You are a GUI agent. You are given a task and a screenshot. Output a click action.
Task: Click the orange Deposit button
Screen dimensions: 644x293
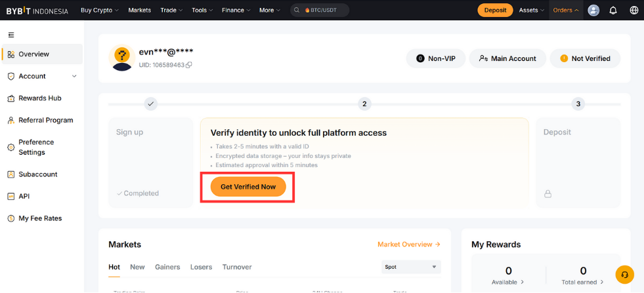(496, 10)
